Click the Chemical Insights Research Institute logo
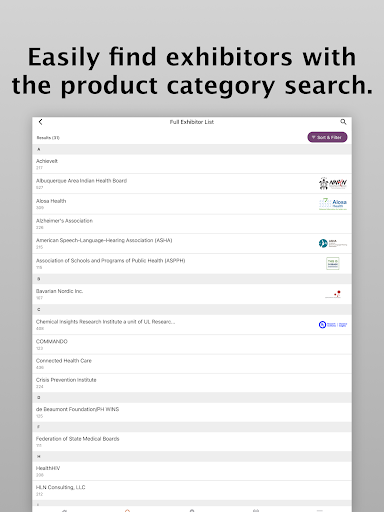This screenshot has height=512, width=384. (333, 325)
